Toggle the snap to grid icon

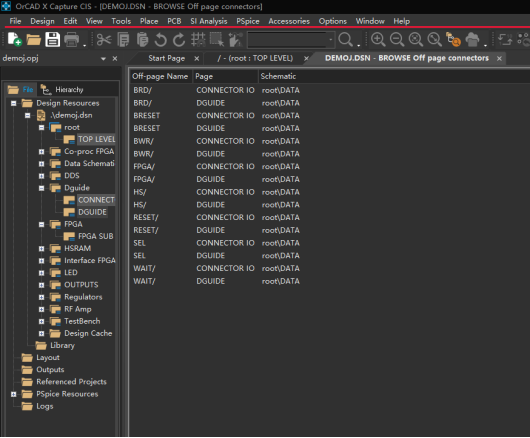point(198,40)
